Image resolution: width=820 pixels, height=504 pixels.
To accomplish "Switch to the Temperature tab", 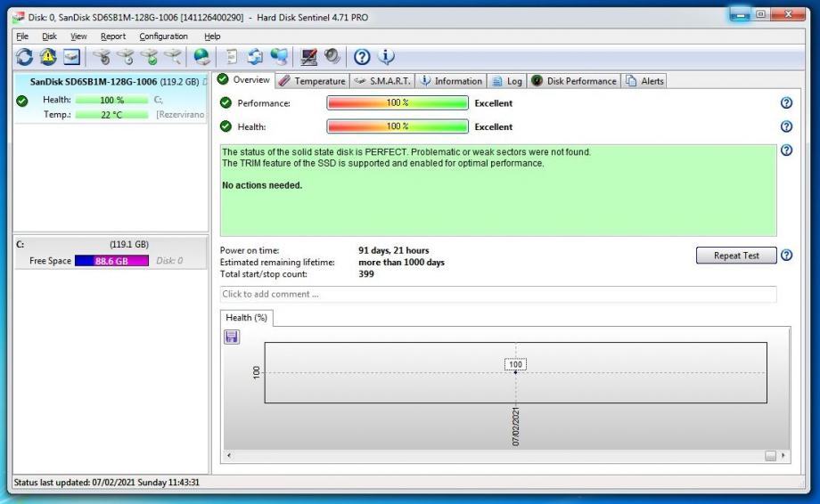I will pos(312,81).
